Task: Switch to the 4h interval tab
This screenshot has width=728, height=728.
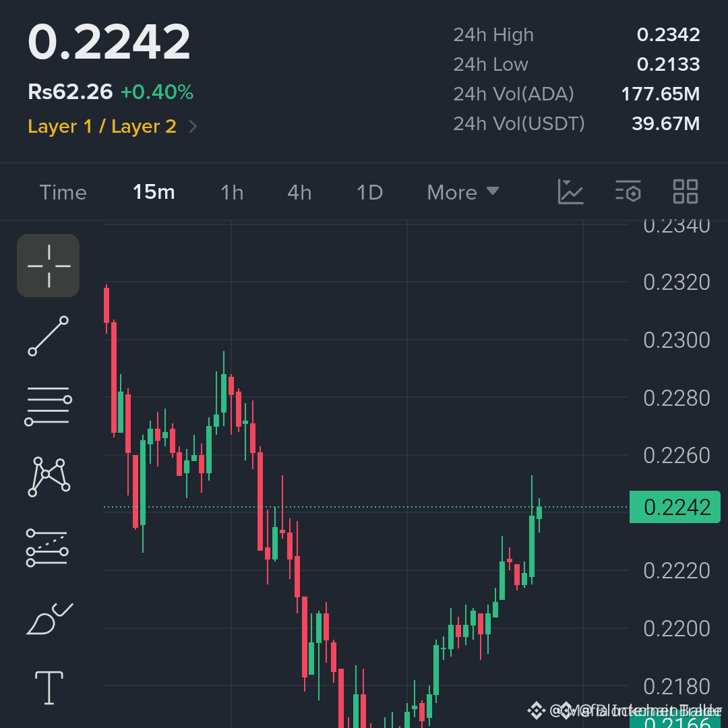Action: pos(299,192)
